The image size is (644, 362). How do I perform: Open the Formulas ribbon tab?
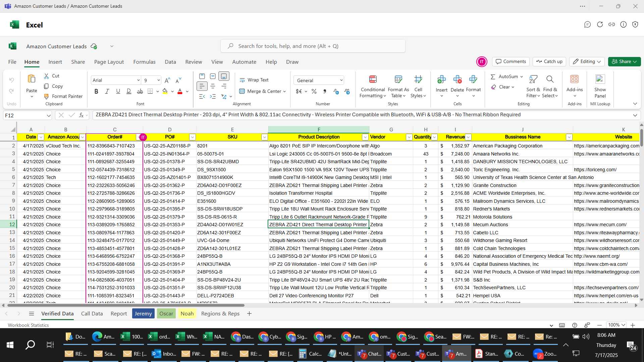tap(144, 62)
